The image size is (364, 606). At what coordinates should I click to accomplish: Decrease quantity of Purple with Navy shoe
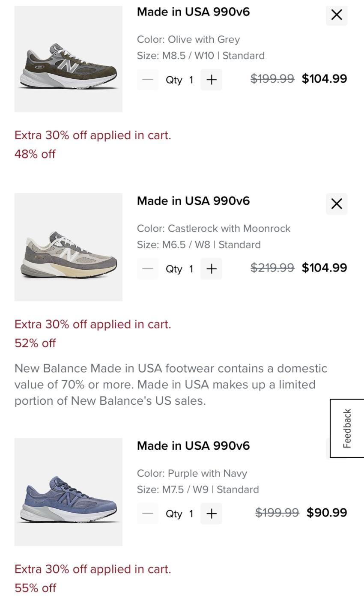click(148, 513)
